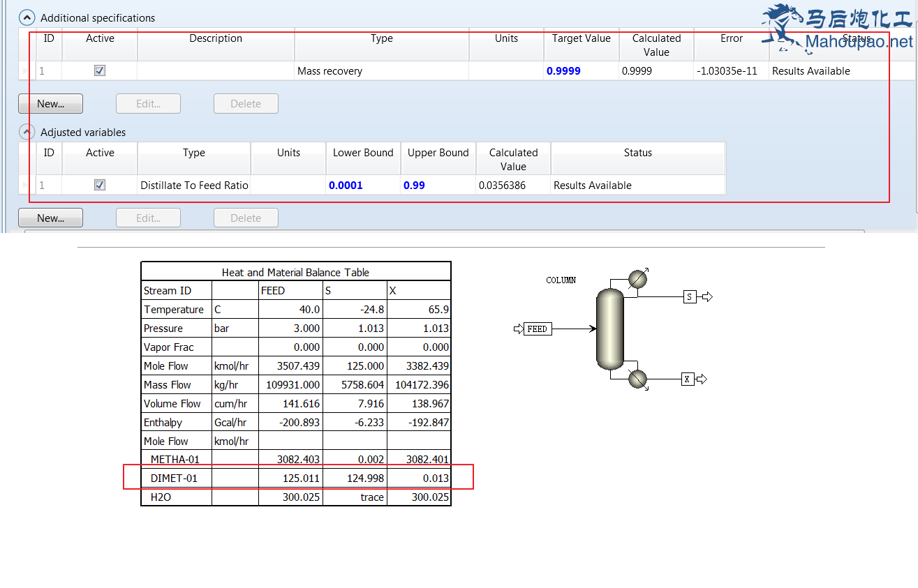
Task: Select the column reboiler icon
Action: (637, 379)
